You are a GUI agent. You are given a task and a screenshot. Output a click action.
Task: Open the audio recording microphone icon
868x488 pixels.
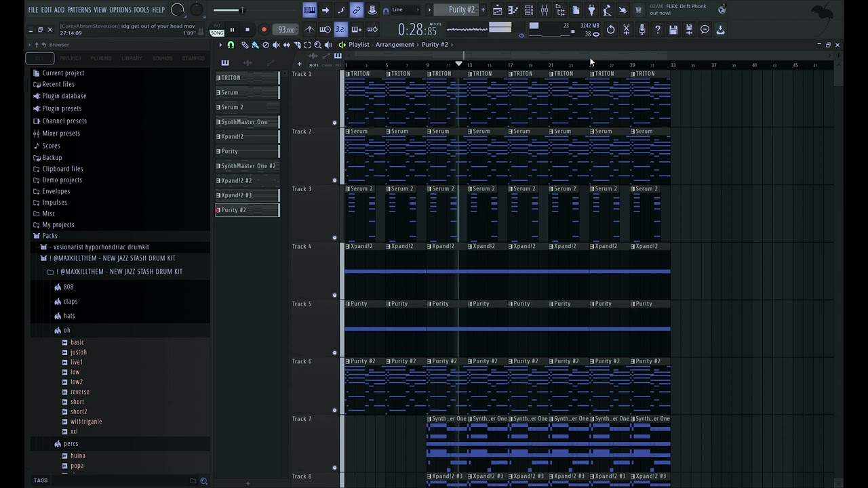642,30
